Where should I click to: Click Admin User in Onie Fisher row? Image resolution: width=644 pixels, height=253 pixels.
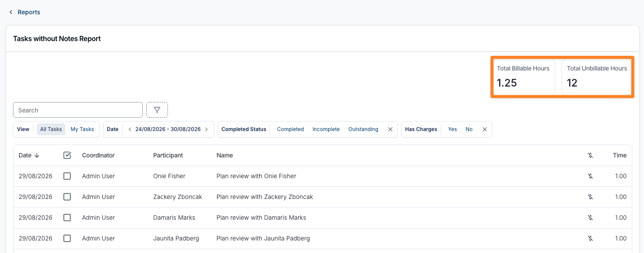point(98,176)
